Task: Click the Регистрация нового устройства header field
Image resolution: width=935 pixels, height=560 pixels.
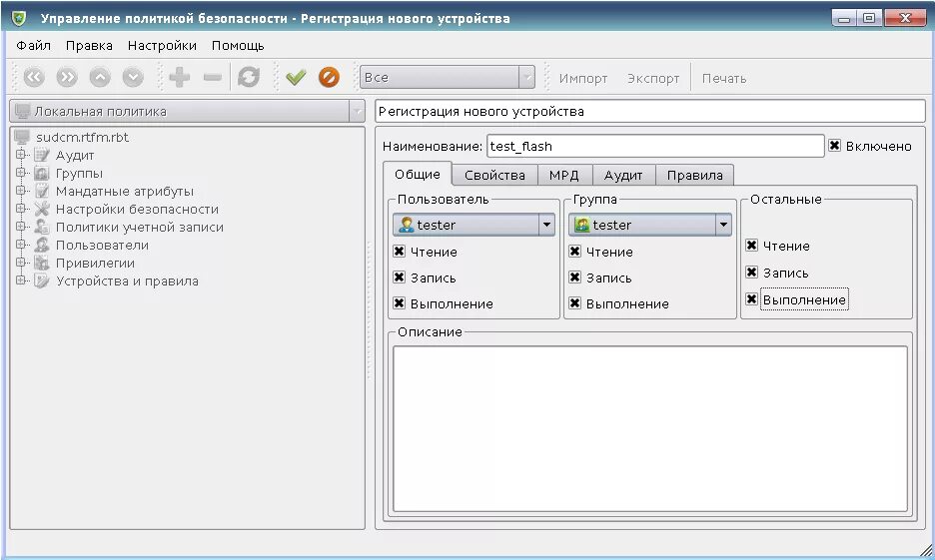Action: click(650, 112)
